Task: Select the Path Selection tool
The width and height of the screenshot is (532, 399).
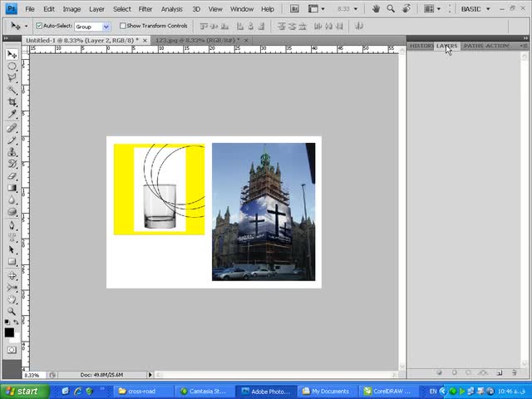Action: [x=12, y=249]
